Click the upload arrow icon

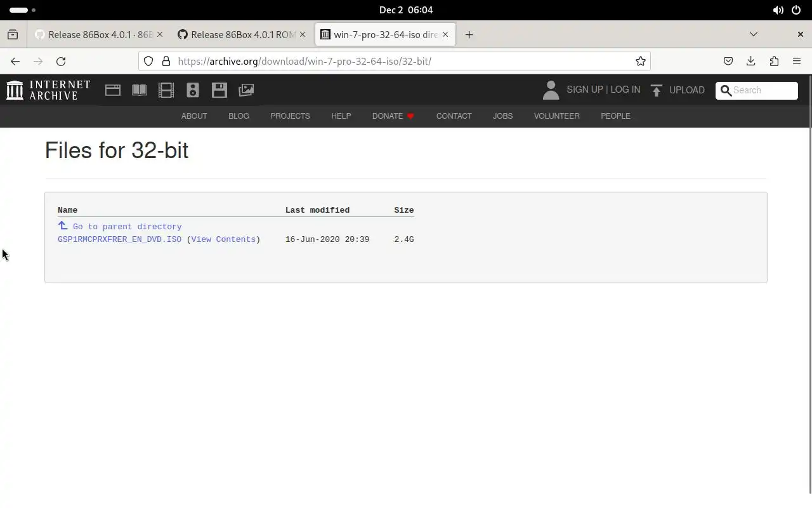[657, 90]
